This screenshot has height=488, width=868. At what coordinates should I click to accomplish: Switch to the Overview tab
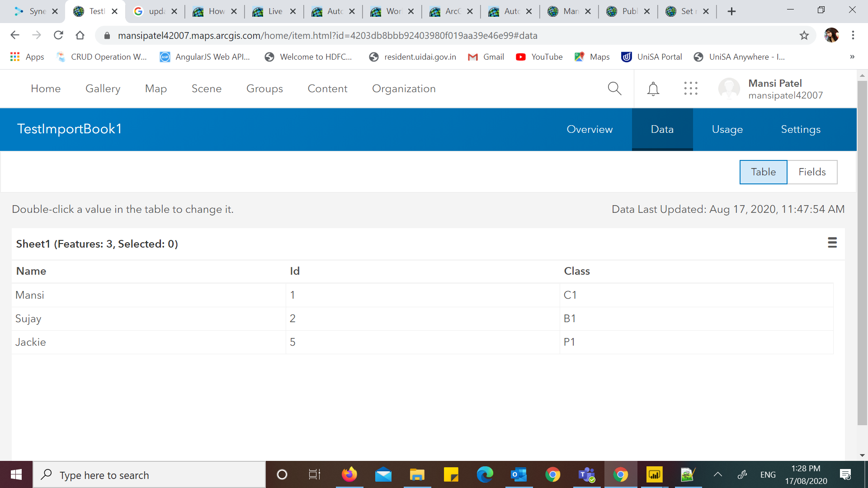590,129
